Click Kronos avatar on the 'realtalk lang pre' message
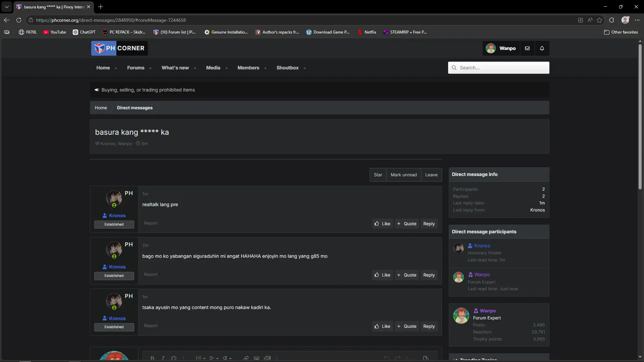Image resolution: width=644 pixels, height=362 pixels. [x=114, y=198]
